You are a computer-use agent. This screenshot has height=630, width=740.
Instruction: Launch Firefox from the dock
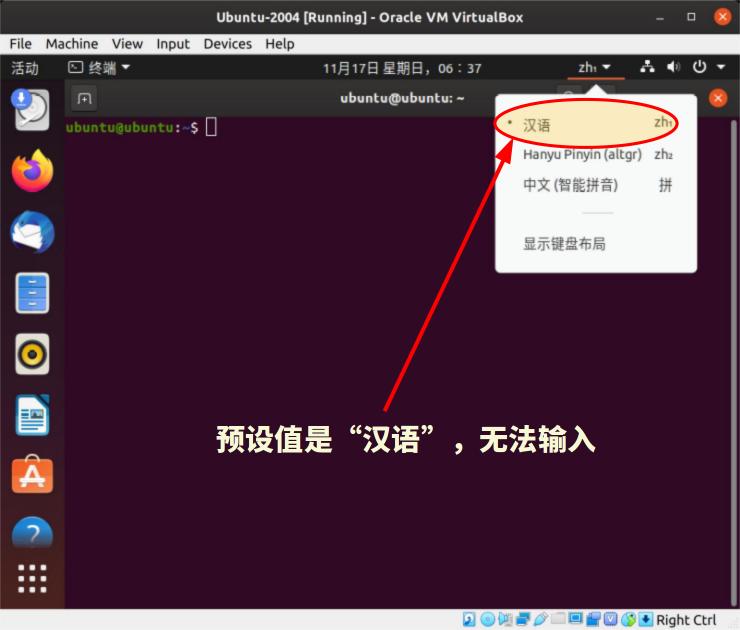click(33, 171)
